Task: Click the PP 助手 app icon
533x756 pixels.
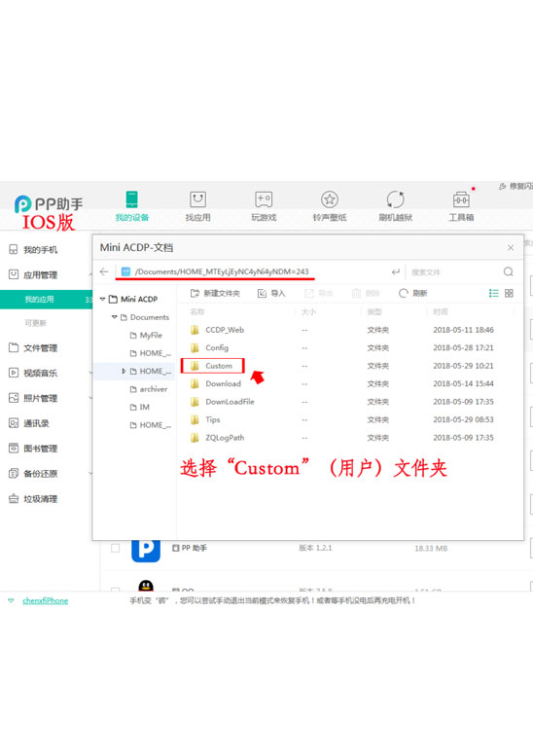Action: pyautogui.click(x=146, y=551)
